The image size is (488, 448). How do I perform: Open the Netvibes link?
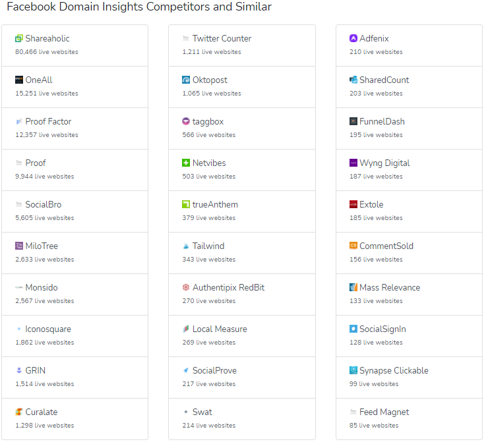(x=209, y=163)
